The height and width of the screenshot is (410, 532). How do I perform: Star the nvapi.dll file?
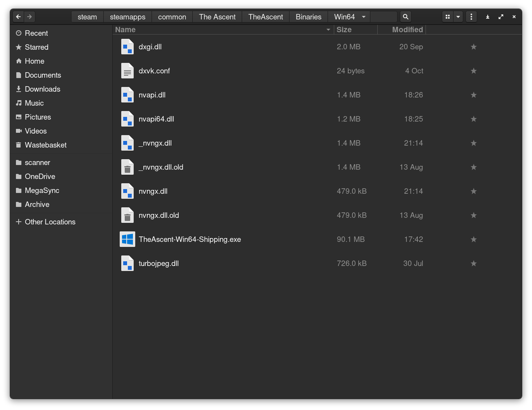point(474,95)
